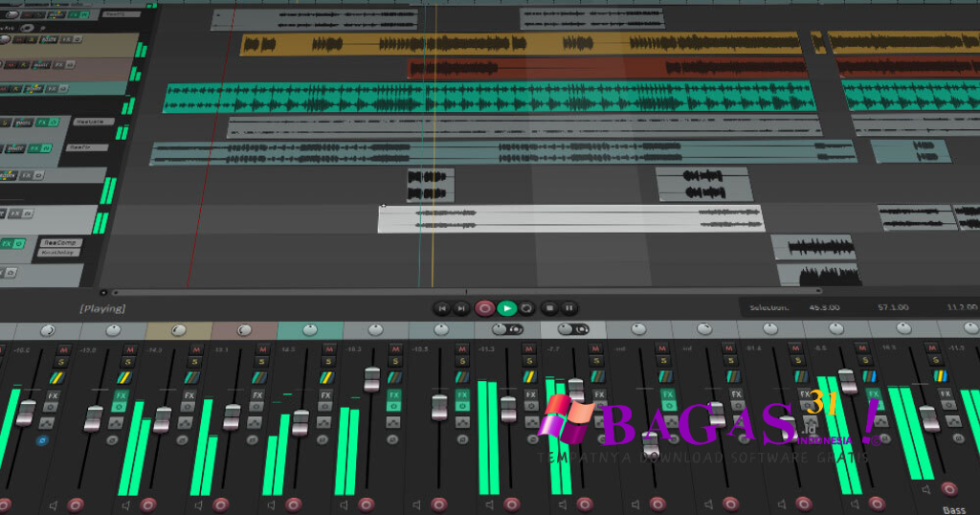Solo the teal-colored mixer strip

[x=328, y=363]
